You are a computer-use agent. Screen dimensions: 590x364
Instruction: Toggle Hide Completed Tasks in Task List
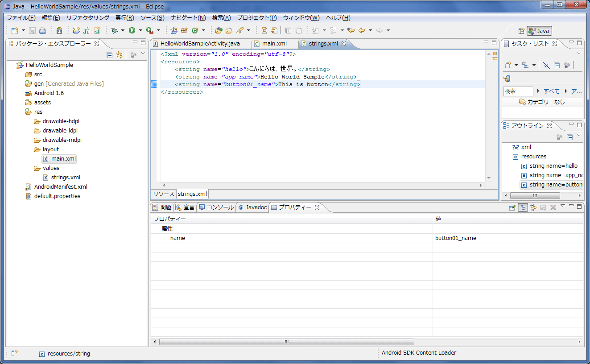(x=546, y=65)
